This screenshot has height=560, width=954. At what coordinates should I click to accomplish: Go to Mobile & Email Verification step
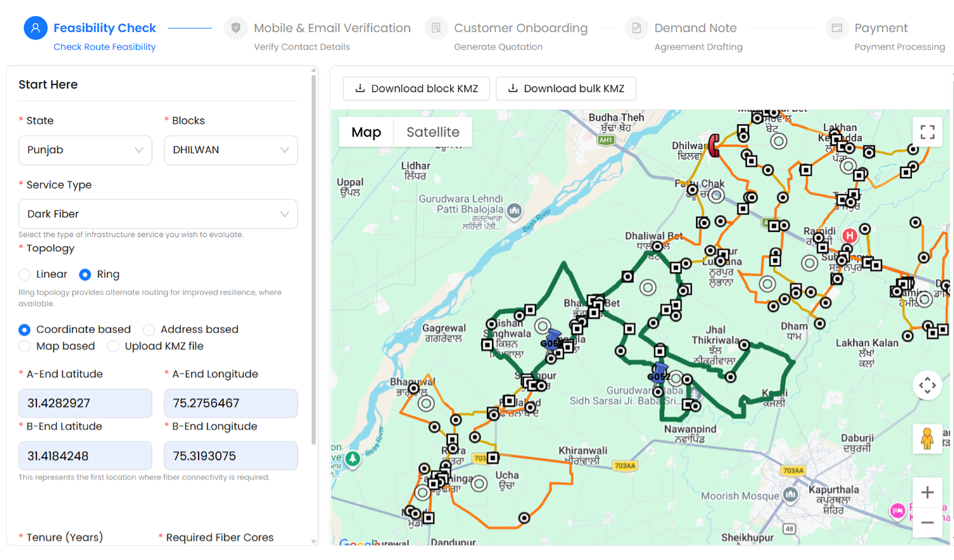(331, 28)
